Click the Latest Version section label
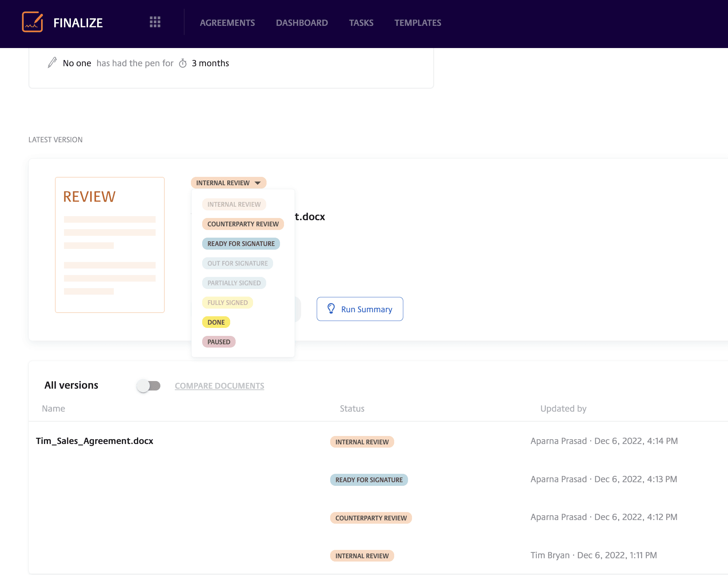Viewport: 728px width, 575px height. click(x=56, y=140)
